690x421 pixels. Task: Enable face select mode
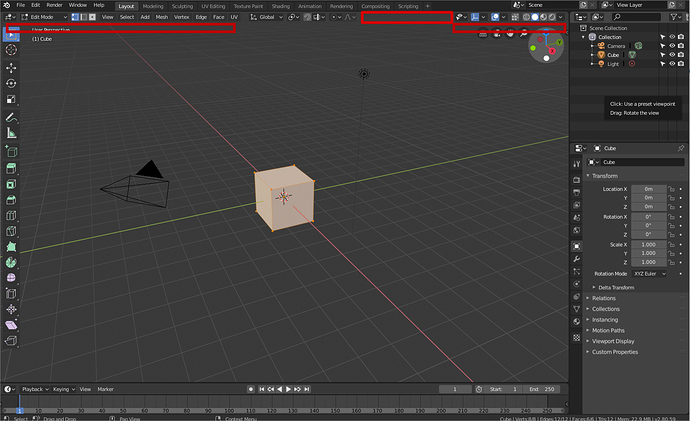pyautogui.click(x=92, y=17)
